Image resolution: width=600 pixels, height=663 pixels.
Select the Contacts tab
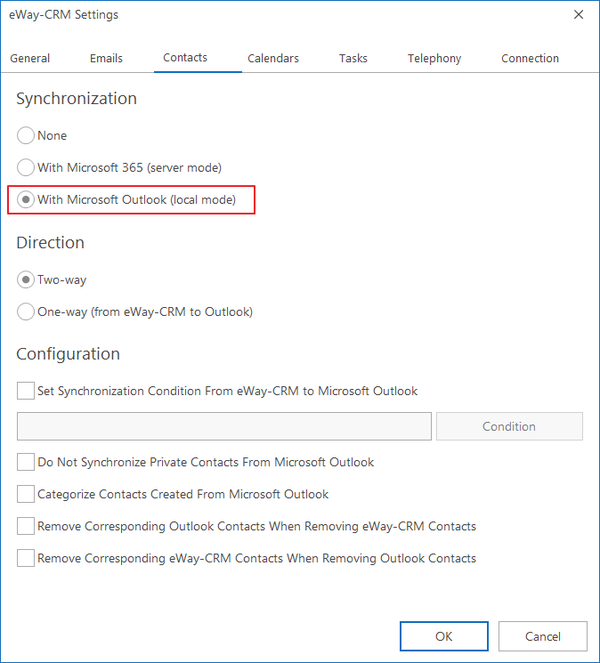(185, 58)
